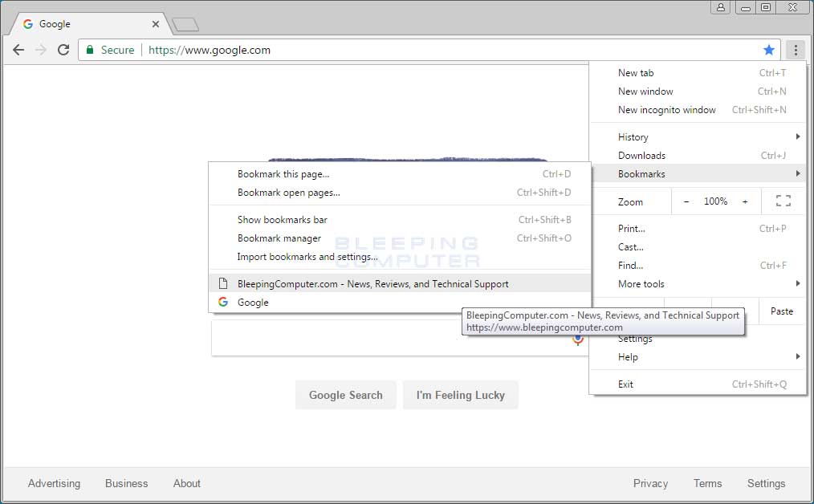
Task: Click the page icon beside BleepingComputer bookmark
Action: [x=222, y=283]
